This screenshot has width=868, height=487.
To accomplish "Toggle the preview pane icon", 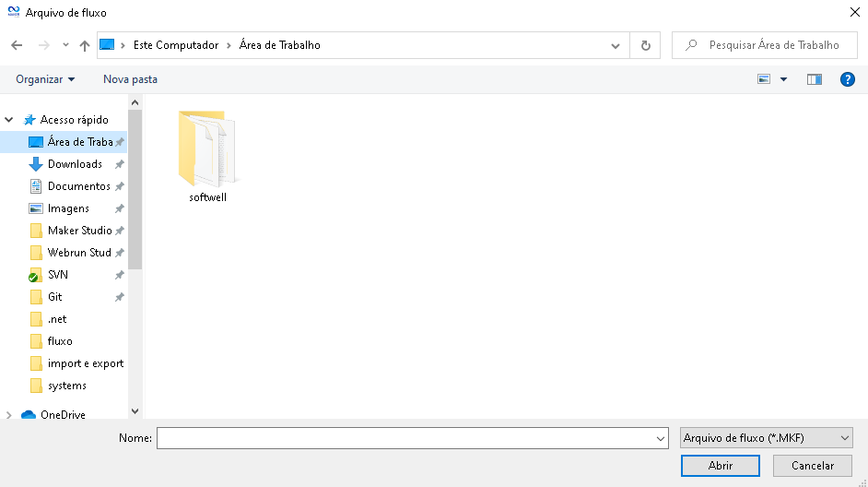I will pyautogui.click(x=814, y=79).
